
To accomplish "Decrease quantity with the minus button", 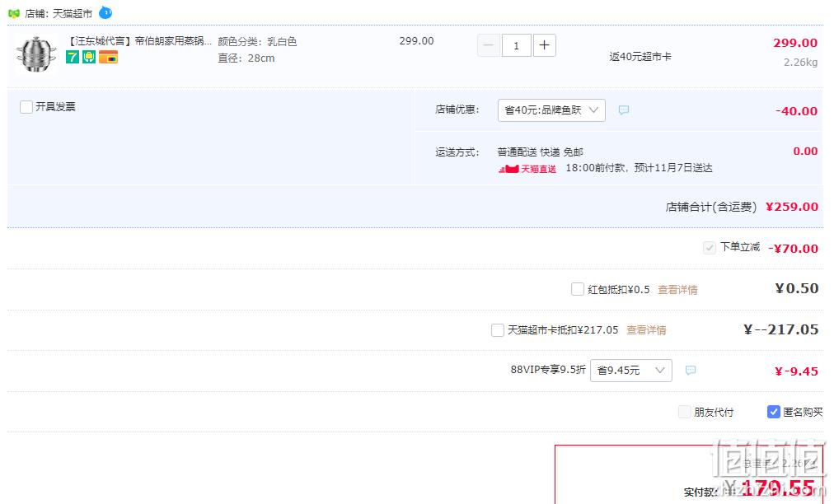I will click(x=488, y=46).
